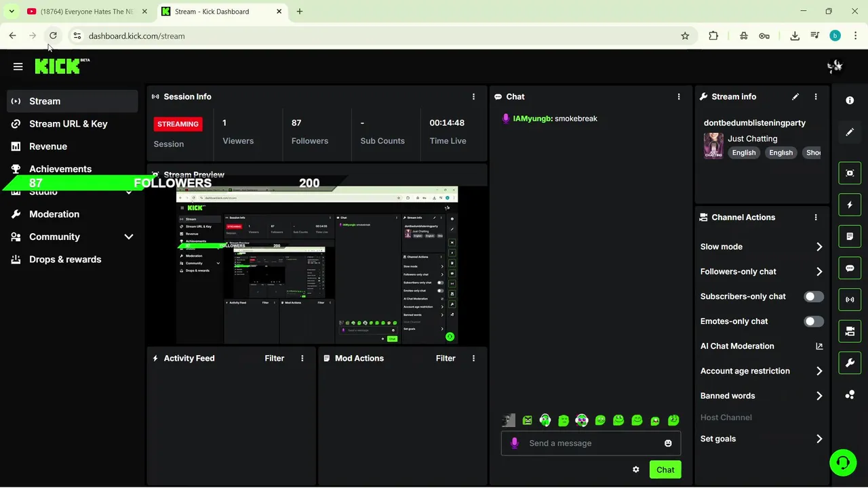This screenshot has width=868, height=488.
Task: Edit stream info with the pencil icon
Action: (795, 97)
